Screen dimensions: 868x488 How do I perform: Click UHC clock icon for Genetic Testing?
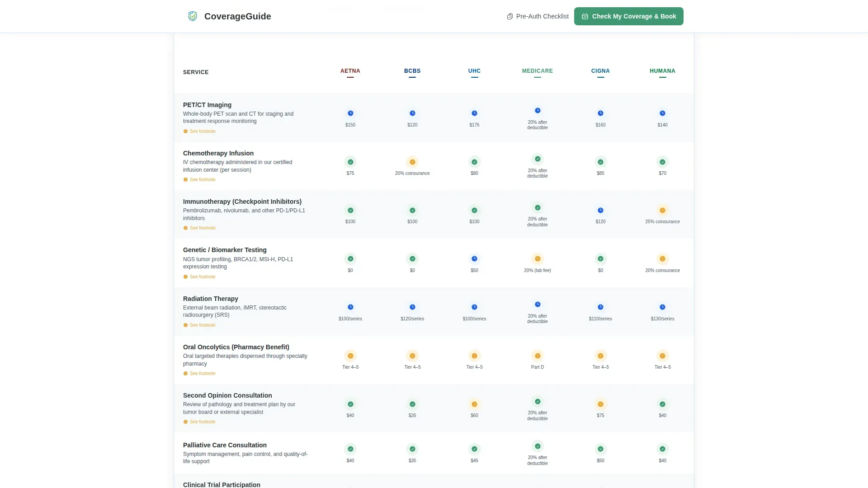(x=474, y=259)
